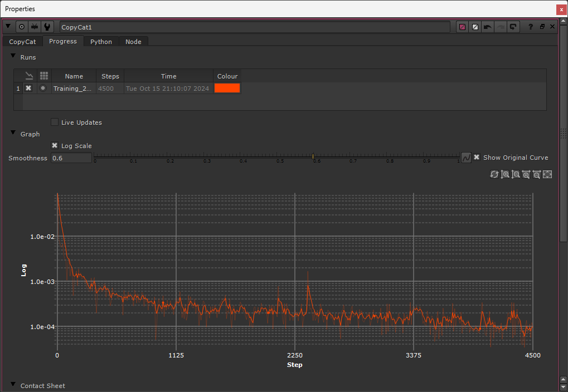Image resolution: width=568 pixels, height=392 pixels.
Task: Open node help question mark icon
Action: pos(530,27)
